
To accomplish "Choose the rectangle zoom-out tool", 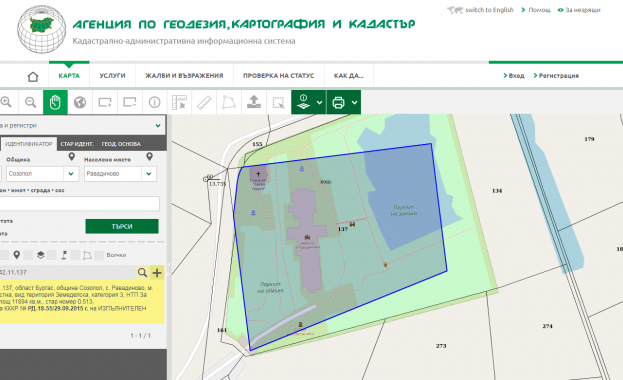I will coord(130,102).
